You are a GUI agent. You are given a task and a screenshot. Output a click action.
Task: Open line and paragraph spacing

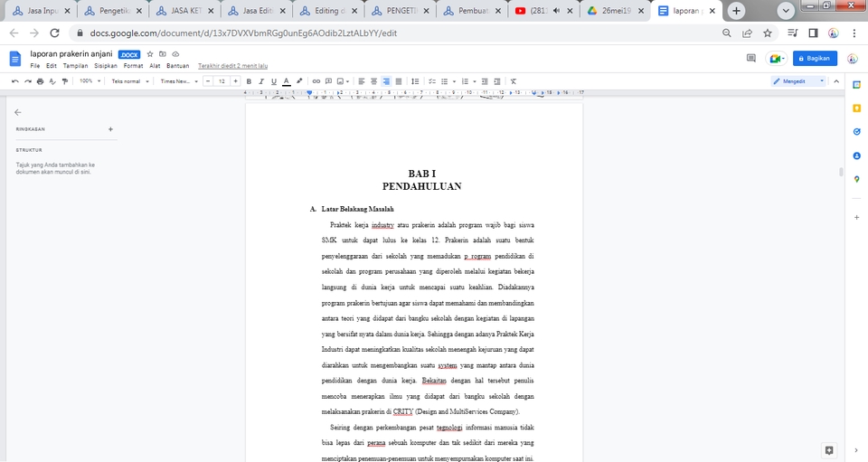(415, 81)
